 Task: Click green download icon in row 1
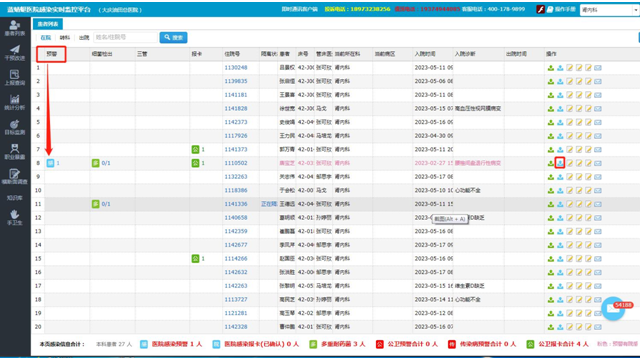551,68
